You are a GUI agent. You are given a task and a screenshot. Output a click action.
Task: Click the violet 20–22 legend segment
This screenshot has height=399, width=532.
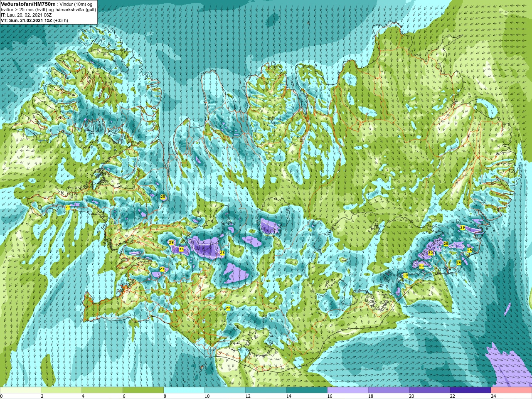pos(429,390)
